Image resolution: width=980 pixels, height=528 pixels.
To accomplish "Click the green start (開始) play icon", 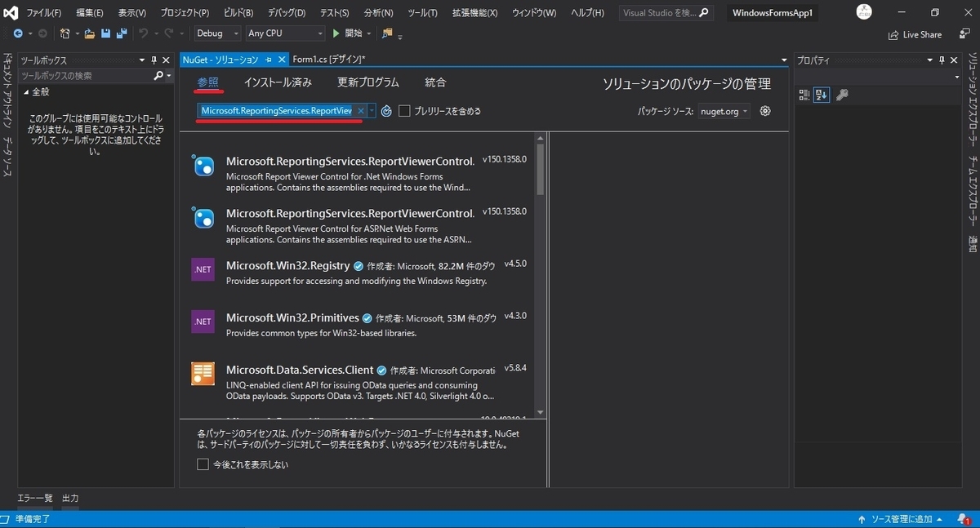I will [x=336, y=33].
